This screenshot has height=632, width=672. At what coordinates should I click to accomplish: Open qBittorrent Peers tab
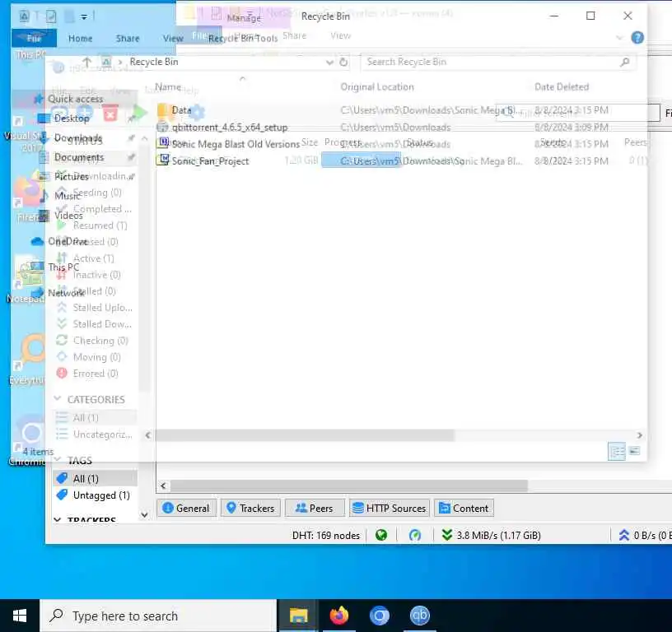click(315, 509)
